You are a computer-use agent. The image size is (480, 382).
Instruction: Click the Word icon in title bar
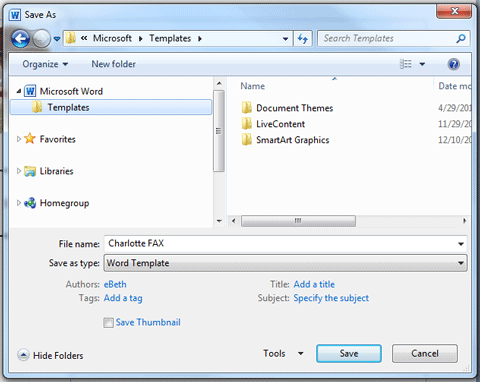pyautogui.click(x=15, y=15)
